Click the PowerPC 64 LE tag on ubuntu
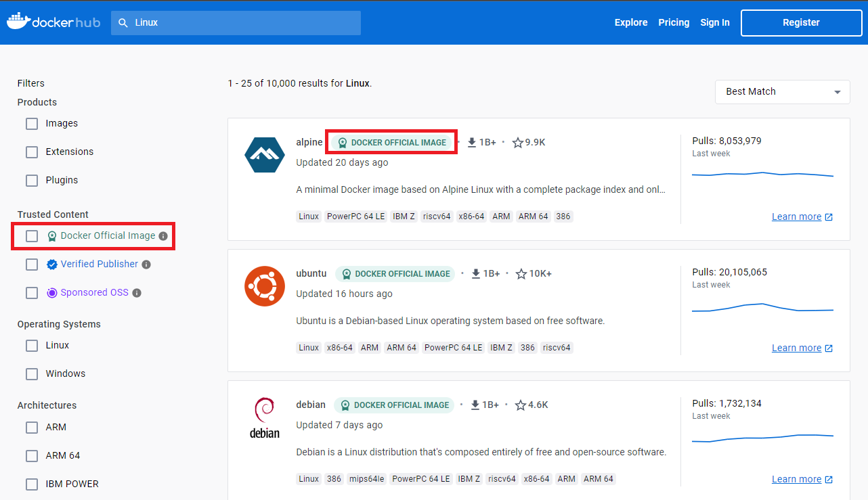 [454, 348]
